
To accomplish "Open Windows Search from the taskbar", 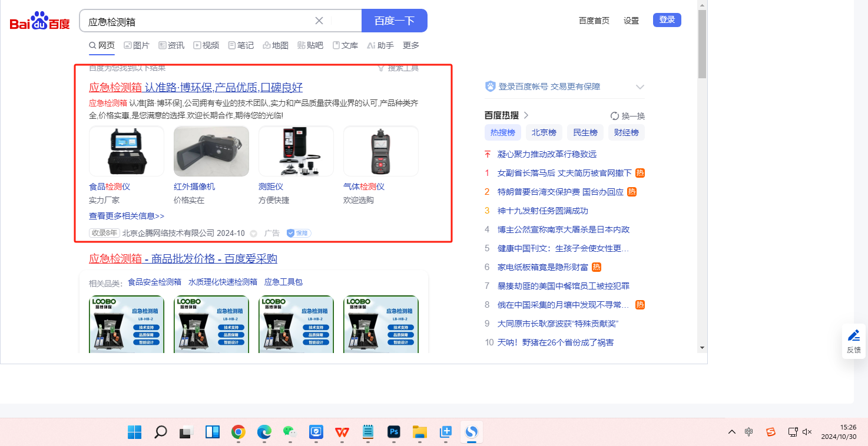I will (160, 432).
